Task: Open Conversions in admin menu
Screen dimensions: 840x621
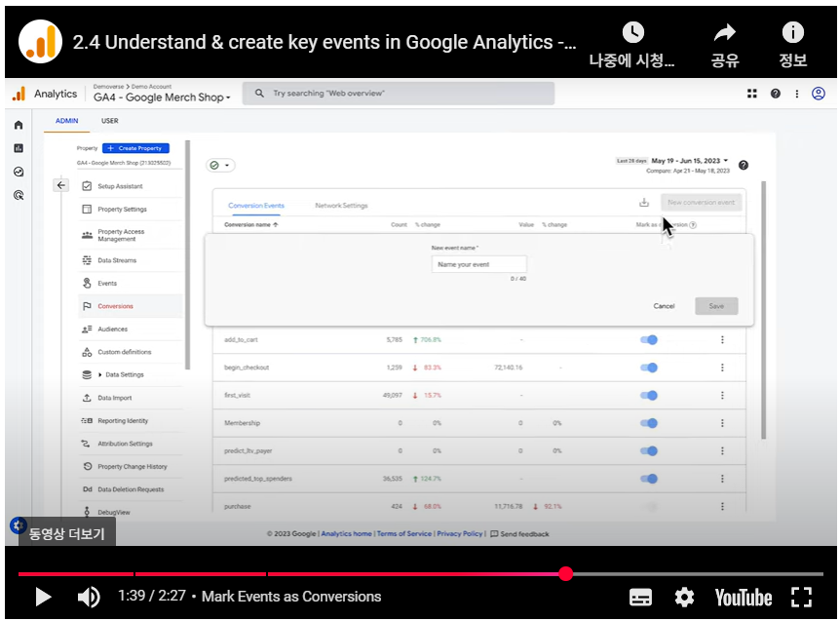Action: pyautogui.click(x=129, y=306)
